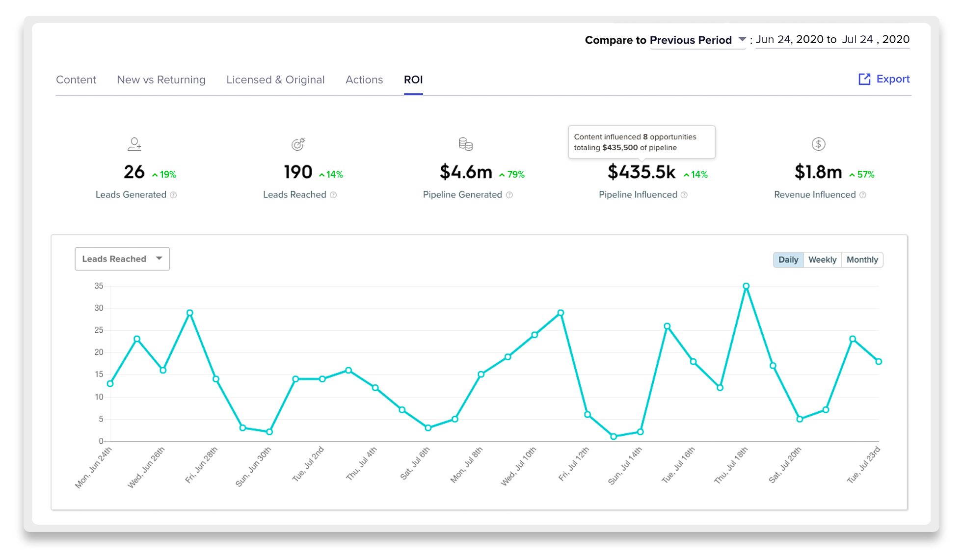The height and width of the screenshot is (560, 963).
Task: Switch to Licensed & Original tab
Action: click(275, 80)
